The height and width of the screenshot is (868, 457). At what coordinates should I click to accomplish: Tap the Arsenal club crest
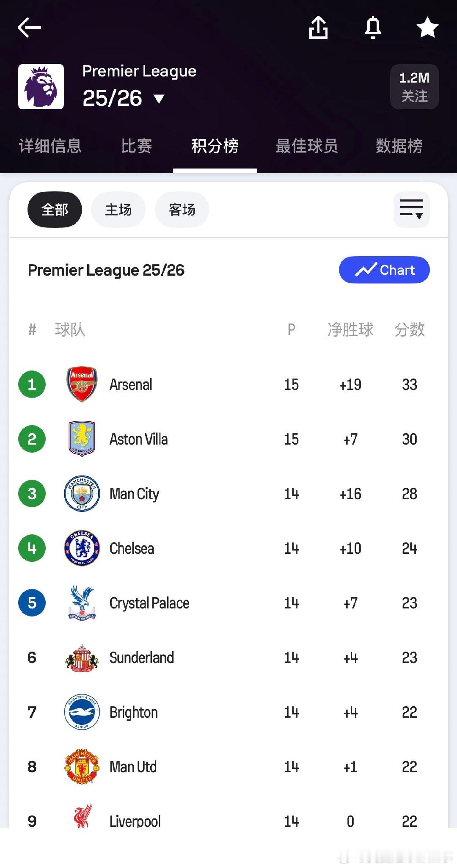tap(82, 384)
